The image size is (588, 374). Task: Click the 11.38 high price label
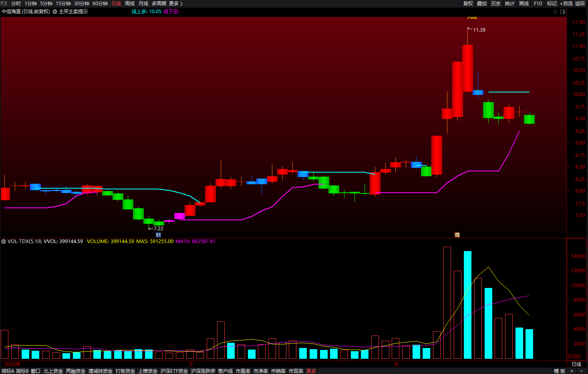[x=479, y=30]
